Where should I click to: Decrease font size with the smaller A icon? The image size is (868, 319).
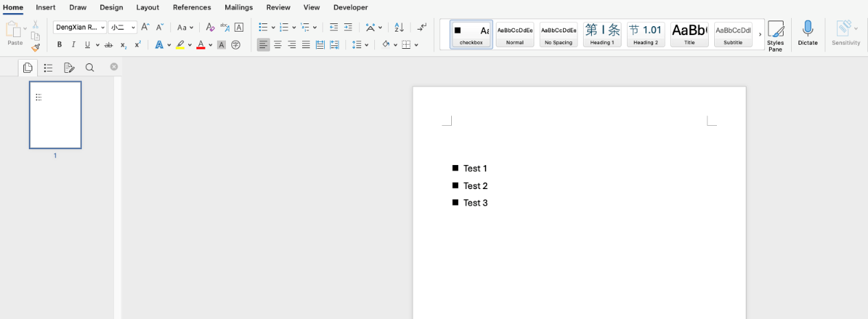coord(159,27)
